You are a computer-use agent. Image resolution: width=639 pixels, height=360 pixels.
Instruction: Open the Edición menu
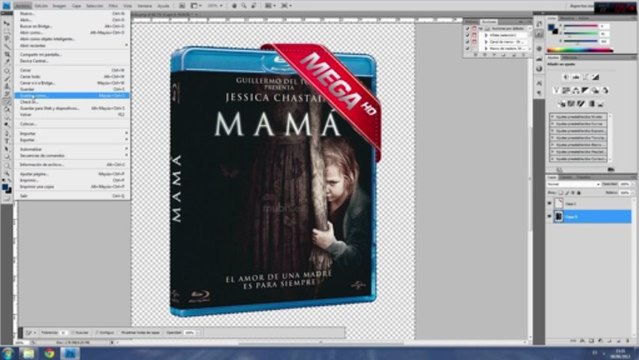[41, 6]
